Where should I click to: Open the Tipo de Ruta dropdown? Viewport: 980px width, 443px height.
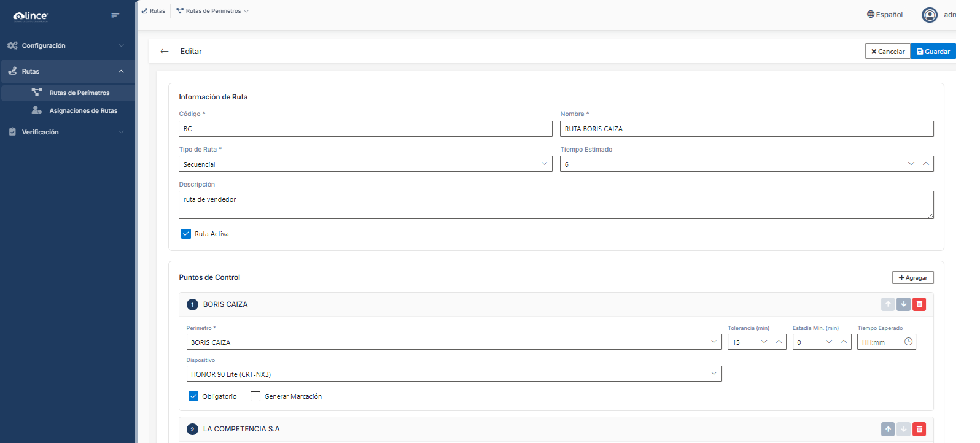click(365, 164)
